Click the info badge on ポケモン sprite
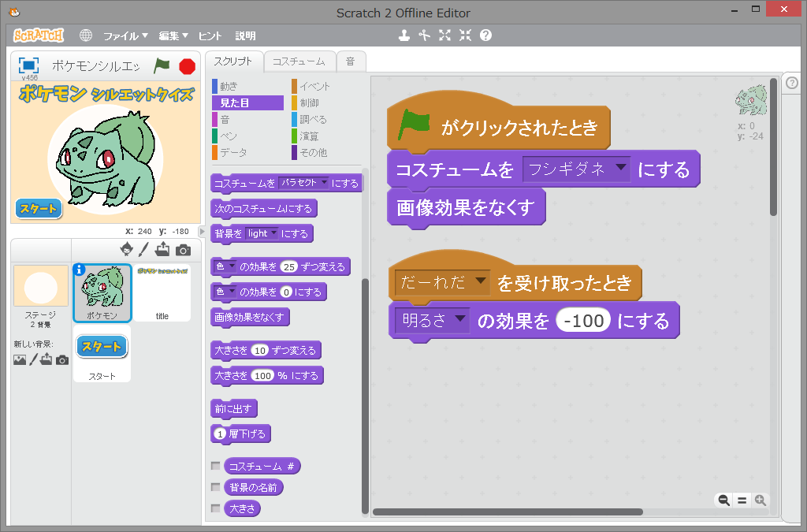 point(79,270)
